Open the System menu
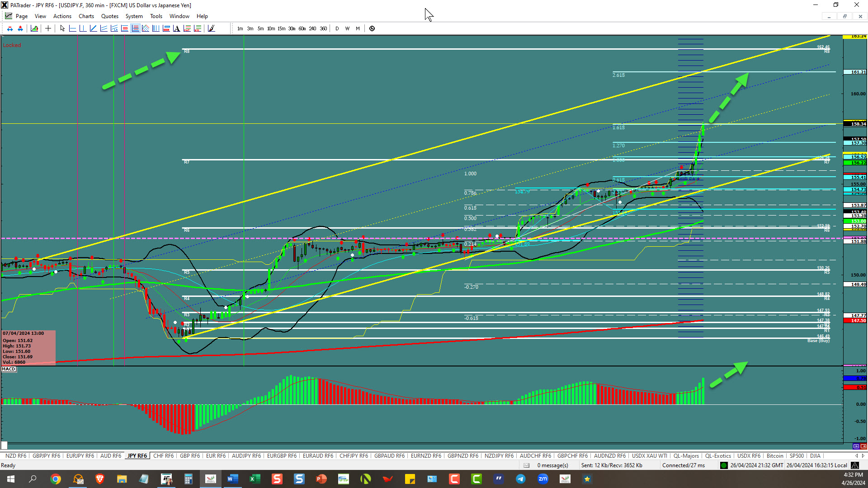Image resolution: width=868 pixels, height=488 pixels. coord(134,16)
